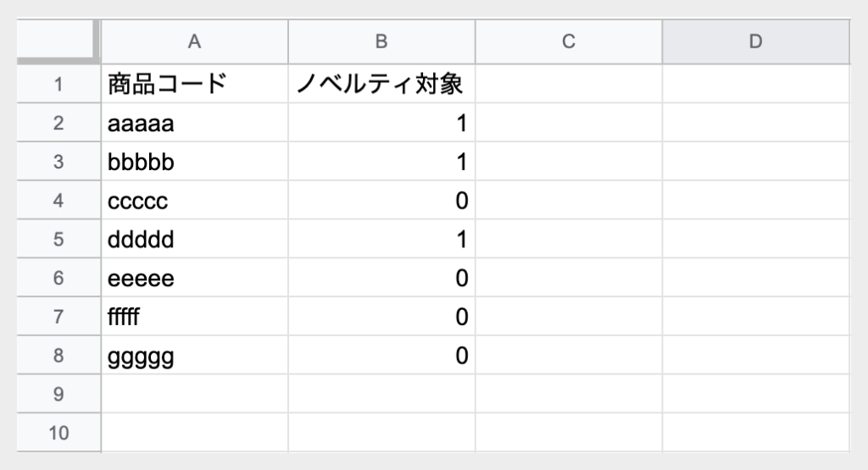The image size is (868, 470).
Task: Select cell with text aaaaa
Action: pyautogui.click(x=194, y=123)
